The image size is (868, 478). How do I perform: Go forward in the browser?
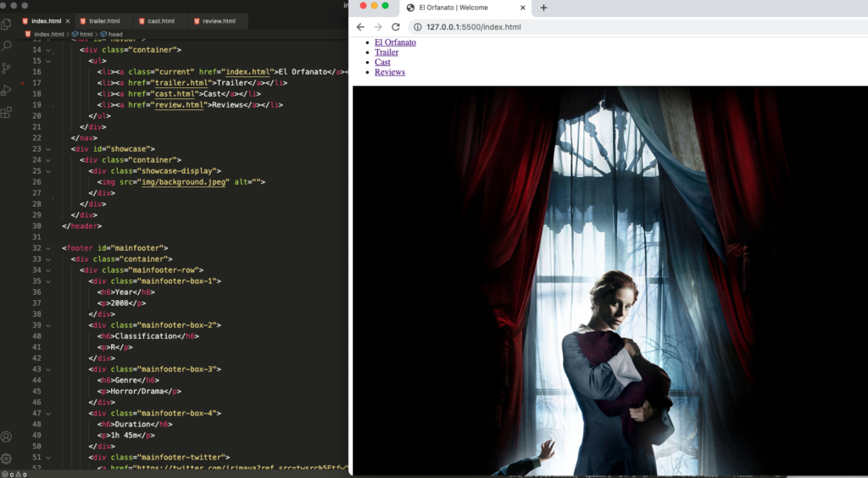click(x=378, y=27)
